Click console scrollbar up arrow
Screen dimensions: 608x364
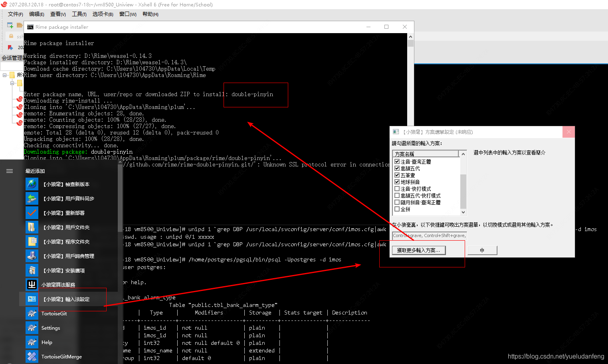coord(410,37)
